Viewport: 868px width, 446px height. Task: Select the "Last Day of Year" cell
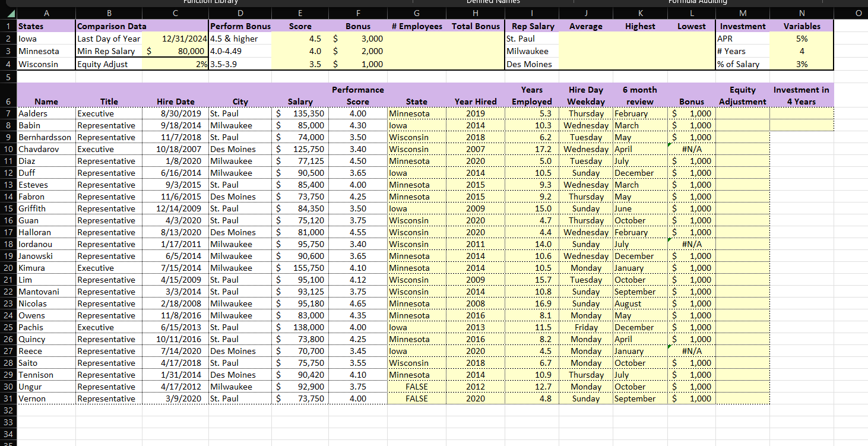109,39
